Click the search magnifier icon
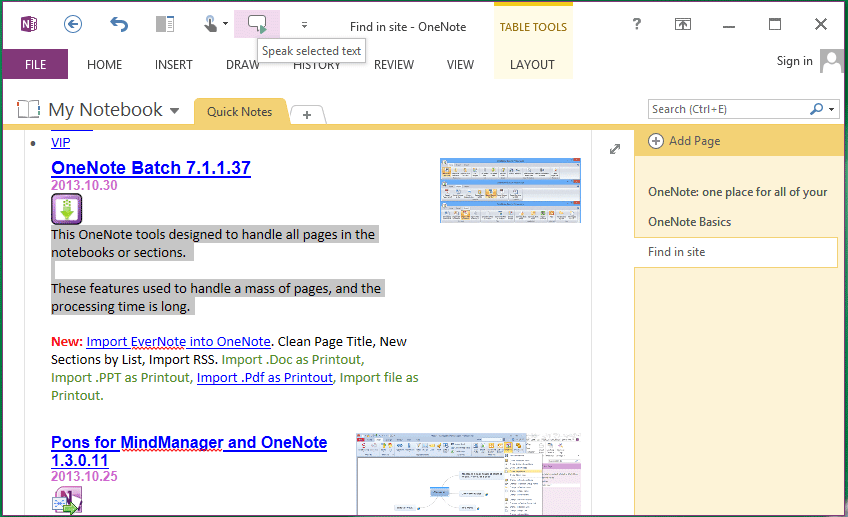Screen dimensions: 848x517 [816, 109]
